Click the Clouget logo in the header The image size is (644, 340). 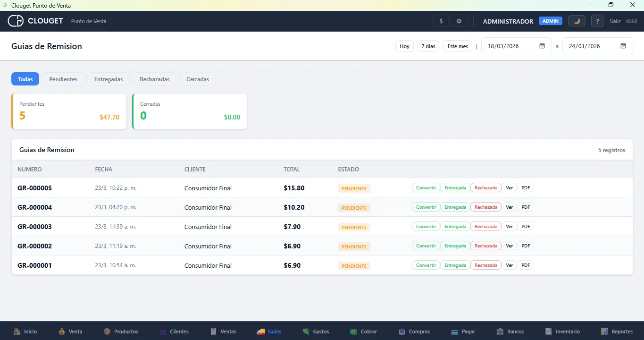pyautogui.click(x=35, y=21)
